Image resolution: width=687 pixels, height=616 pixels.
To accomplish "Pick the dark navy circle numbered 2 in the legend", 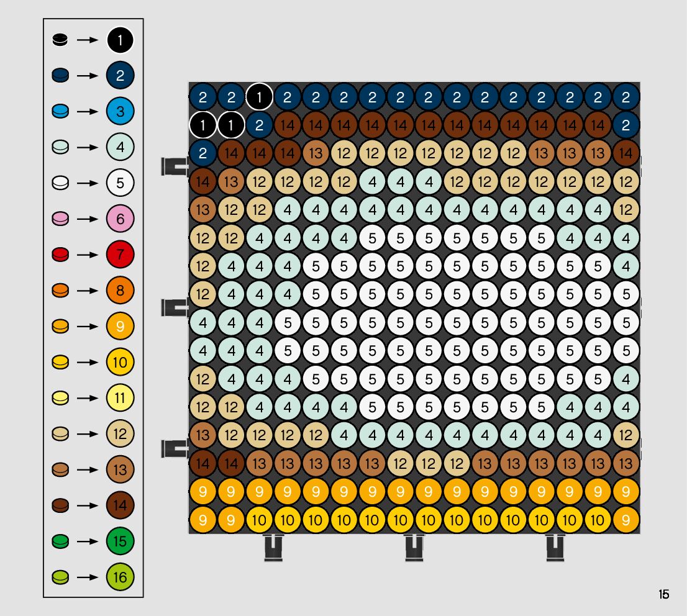I will pyautogui.click(x=120, y=76).
